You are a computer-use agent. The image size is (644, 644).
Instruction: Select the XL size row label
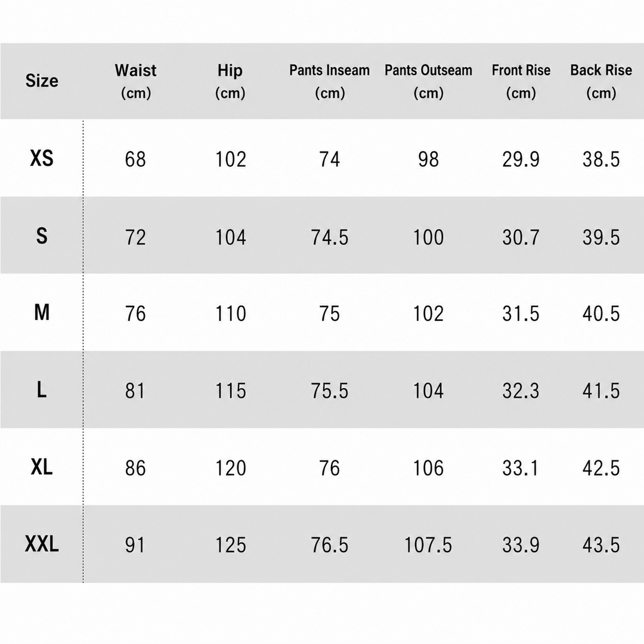(x=42, y=467)
